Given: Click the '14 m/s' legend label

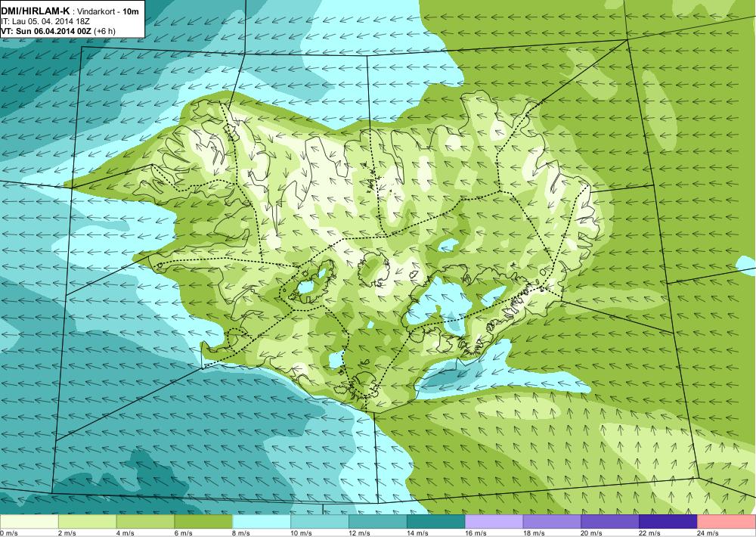Looking at the screenshot, I should [x=417, y=533].
